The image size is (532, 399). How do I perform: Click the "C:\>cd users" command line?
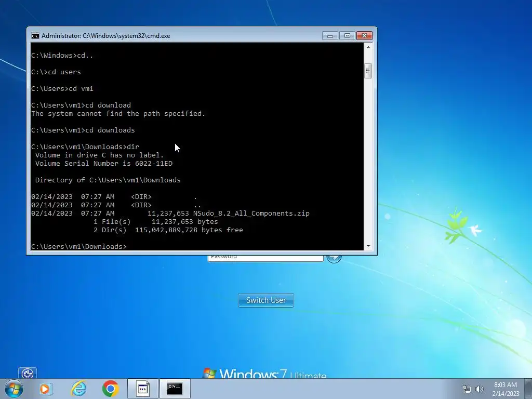click(56, 72)
